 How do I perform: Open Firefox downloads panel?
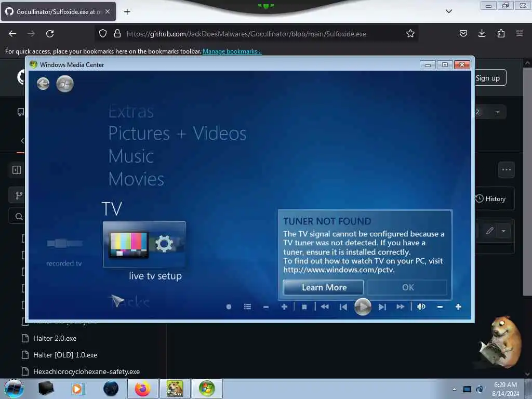pos(482,33)
